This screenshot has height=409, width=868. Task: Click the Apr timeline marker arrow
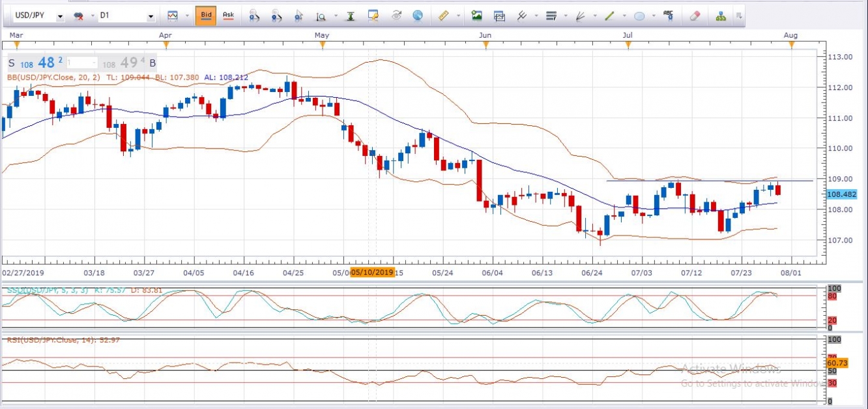(x=166, y=44)
